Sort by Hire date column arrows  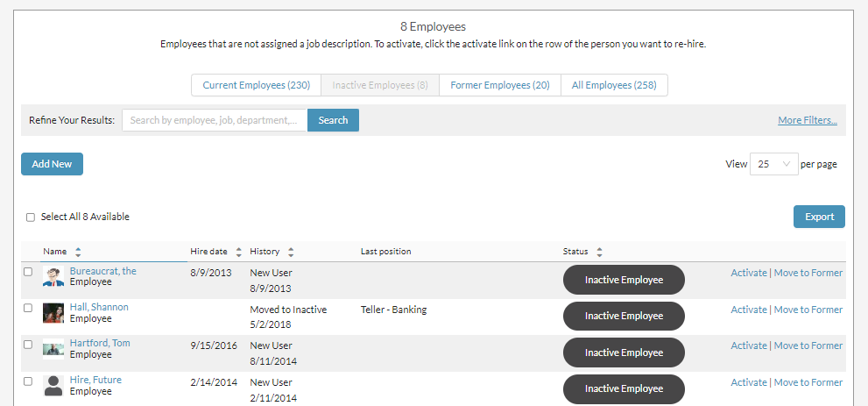point(238,252)
